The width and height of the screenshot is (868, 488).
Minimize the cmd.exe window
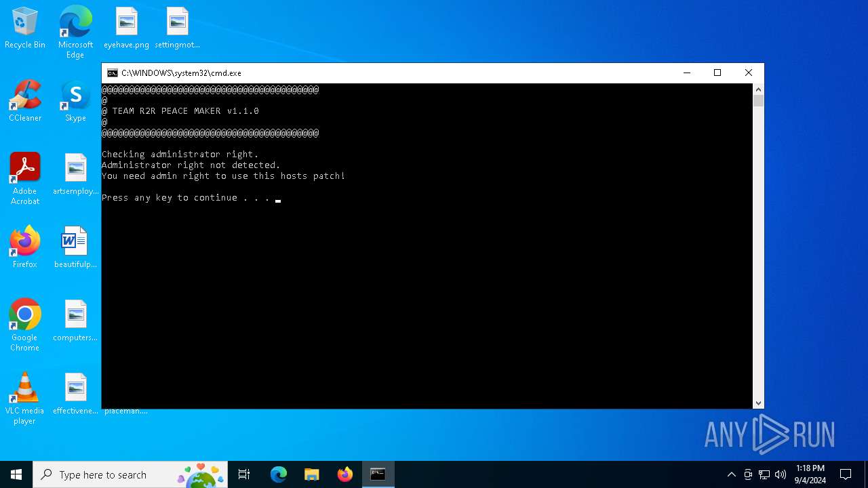687,73
